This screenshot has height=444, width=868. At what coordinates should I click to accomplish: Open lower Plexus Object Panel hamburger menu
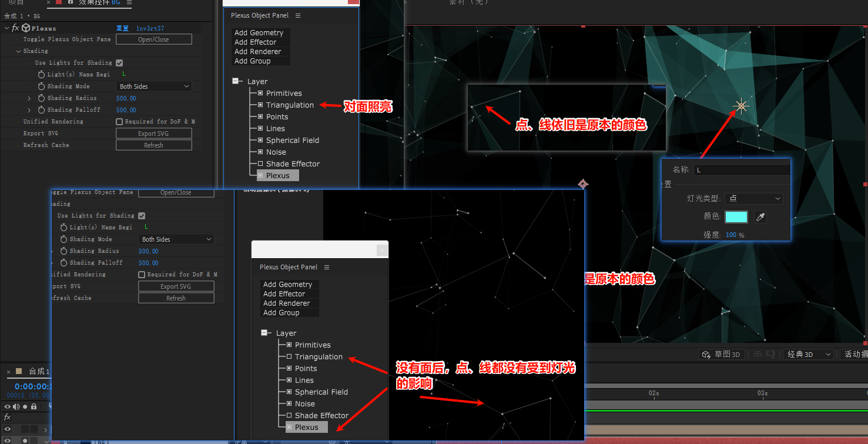[x=327, y=267]
